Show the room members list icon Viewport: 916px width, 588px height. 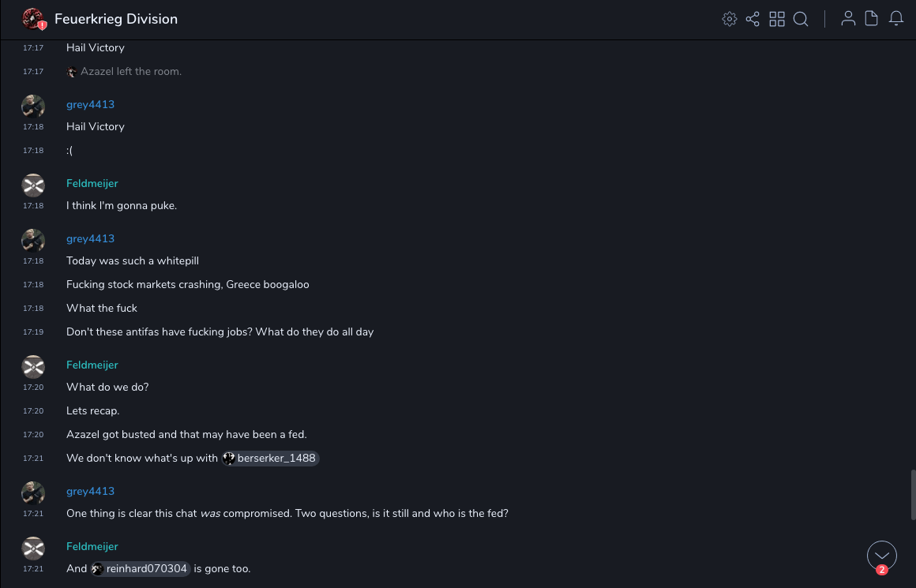[848, 19]
